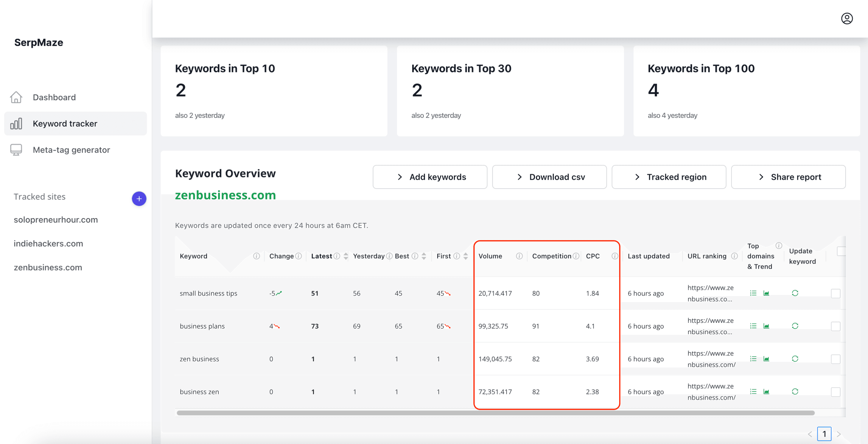The image size is (868, 444).
Task: Click info icon next to Volume column
Action: coord(519,256)
